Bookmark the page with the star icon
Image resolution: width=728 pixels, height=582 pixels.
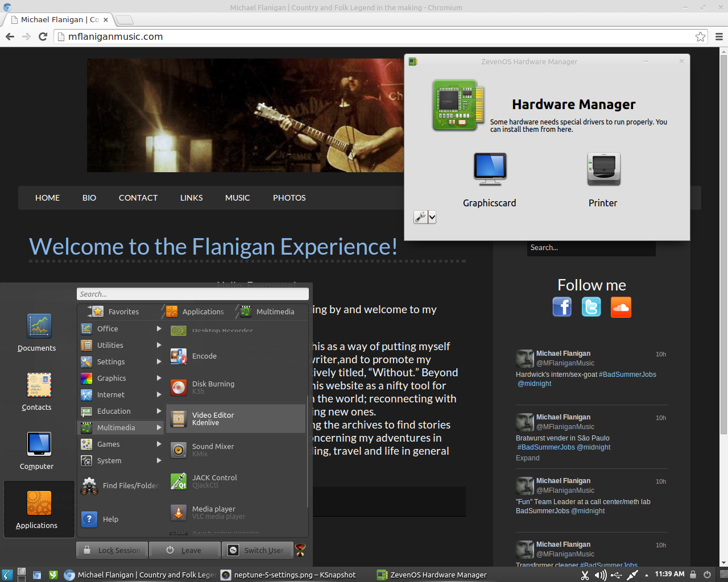coord(700,36)
